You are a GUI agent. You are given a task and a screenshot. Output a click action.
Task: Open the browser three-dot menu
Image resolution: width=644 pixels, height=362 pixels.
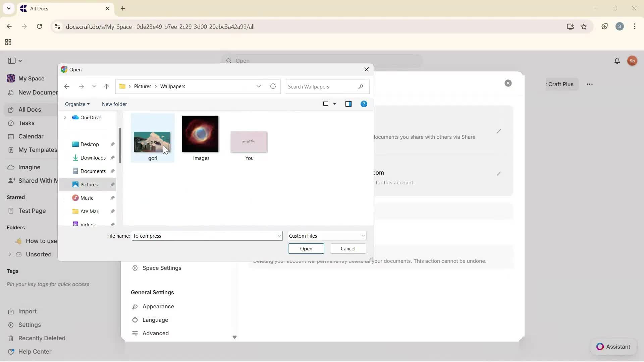click(635, 26)
